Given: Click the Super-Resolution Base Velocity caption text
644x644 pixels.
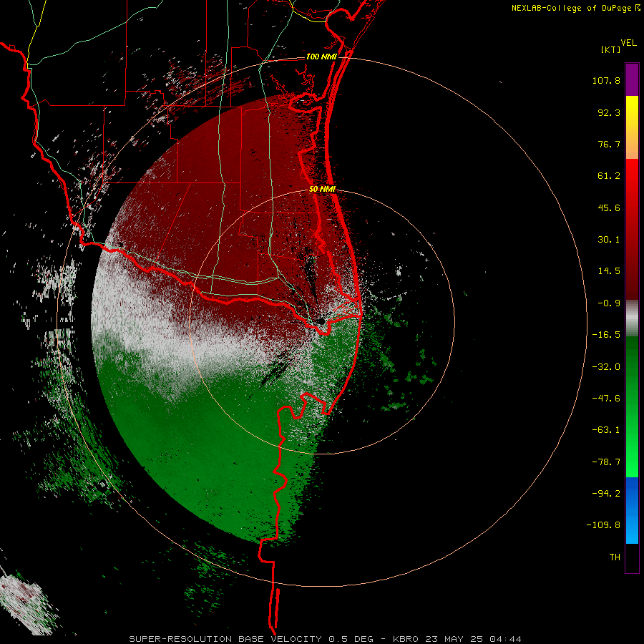Looking at the screenshot, I should coord(326,639).
